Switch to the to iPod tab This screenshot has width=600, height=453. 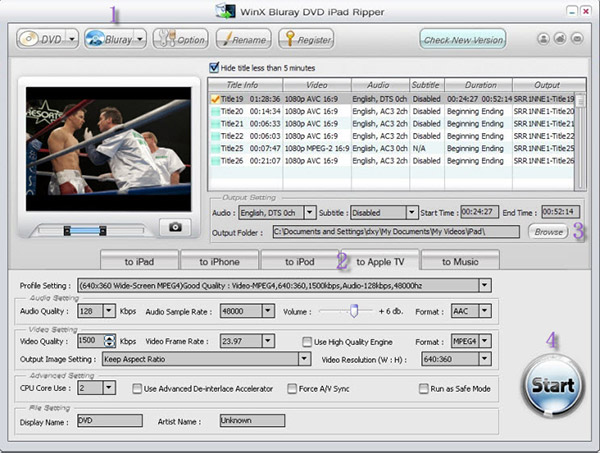pyautogui.click(x=300, y=262)
